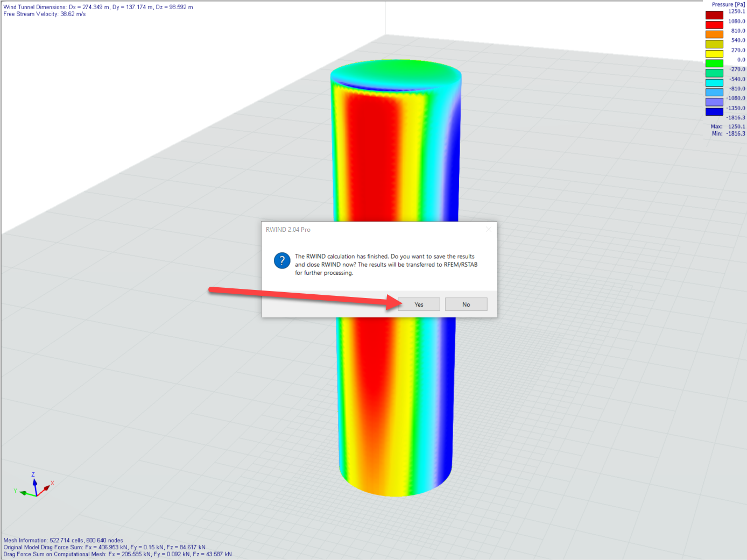The image size is (747, 560).
Task: Click the Wind Tunnel Dimensions text line
Action: point(98,7)
